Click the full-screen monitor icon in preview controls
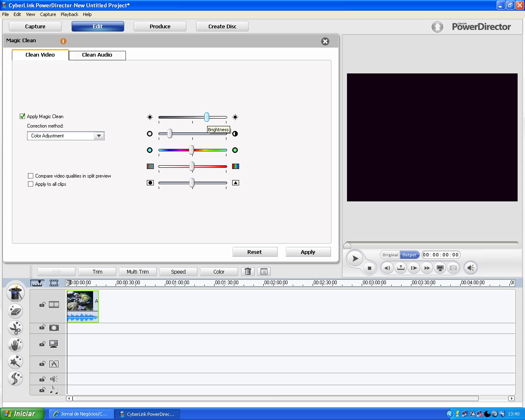This screenshot has width=525, height=420. [x=440, y=268]
